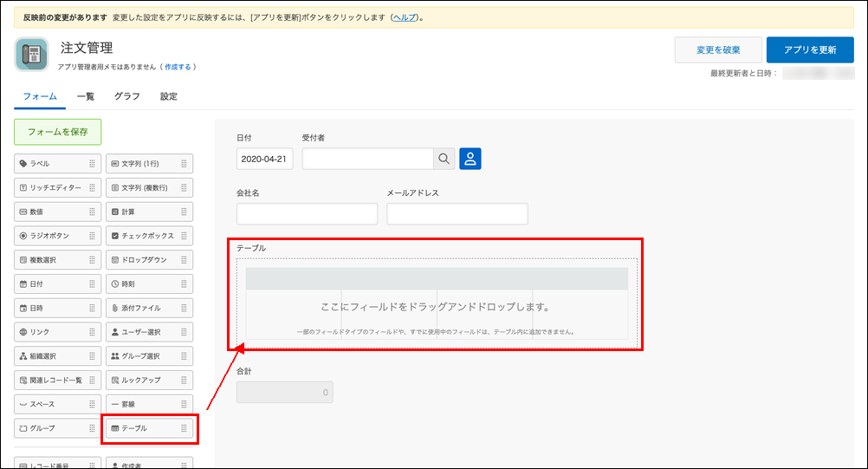Select the ラジオボタン field item
Viewport: 868px width, 469px height.
pos(57,236)
